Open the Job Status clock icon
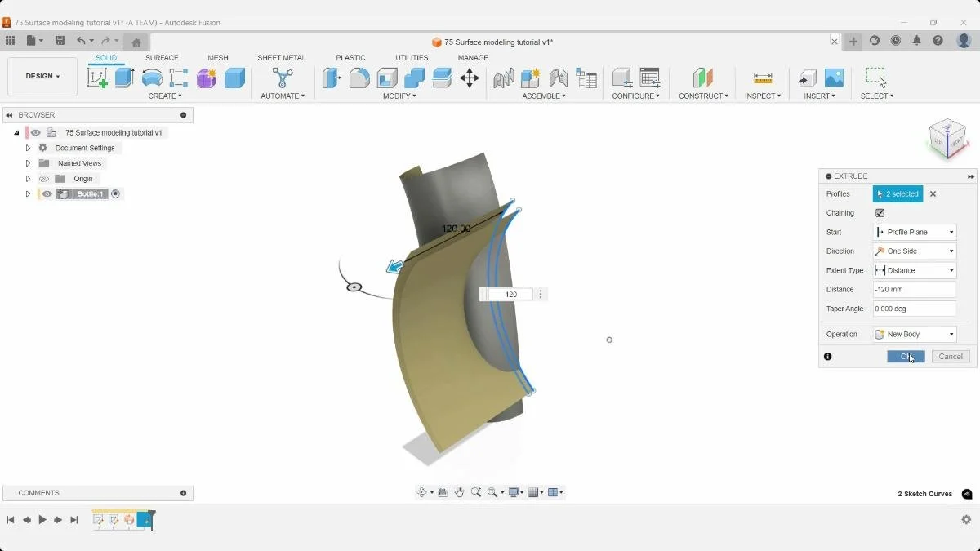Image resolution: width=980 pixels, height=551 pixels. (896, 41)
